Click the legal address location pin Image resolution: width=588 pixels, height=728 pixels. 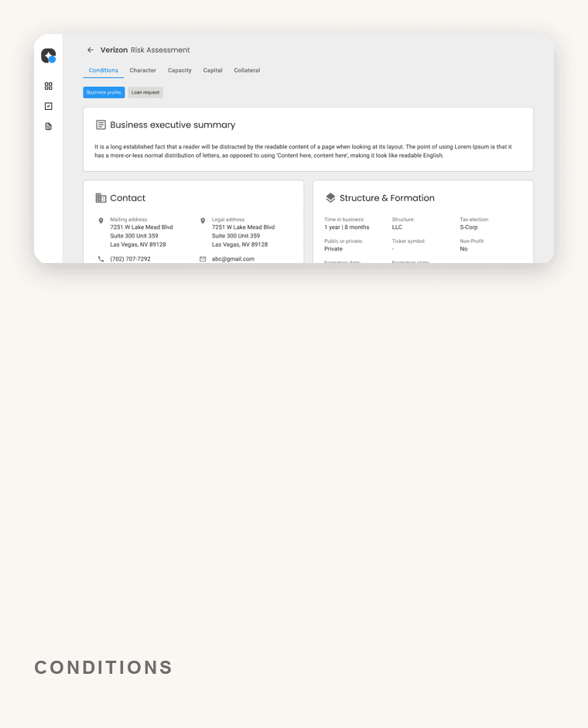coord(203,221)
